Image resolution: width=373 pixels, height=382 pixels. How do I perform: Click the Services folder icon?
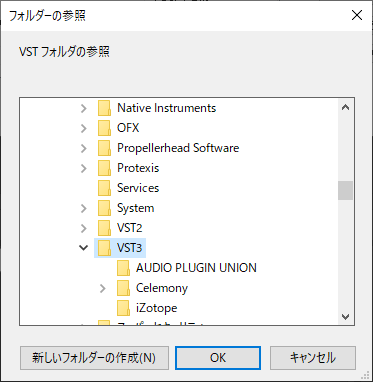[x=104, y=188]
